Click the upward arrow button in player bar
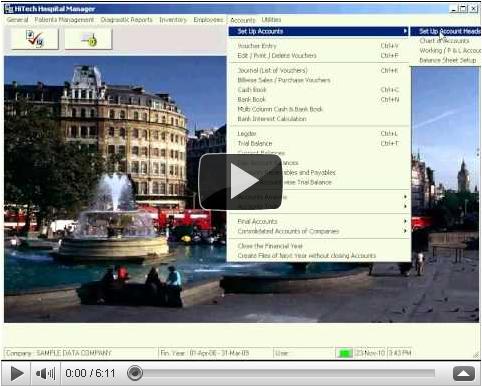The image size is (482, 386). (x=464, y=373)
